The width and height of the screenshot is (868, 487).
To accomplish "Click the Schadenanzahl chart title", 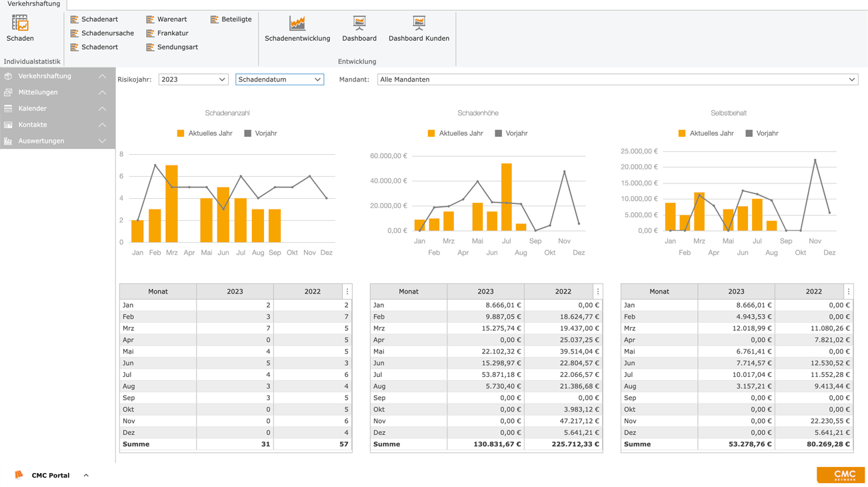I will (x=227, y=113).
